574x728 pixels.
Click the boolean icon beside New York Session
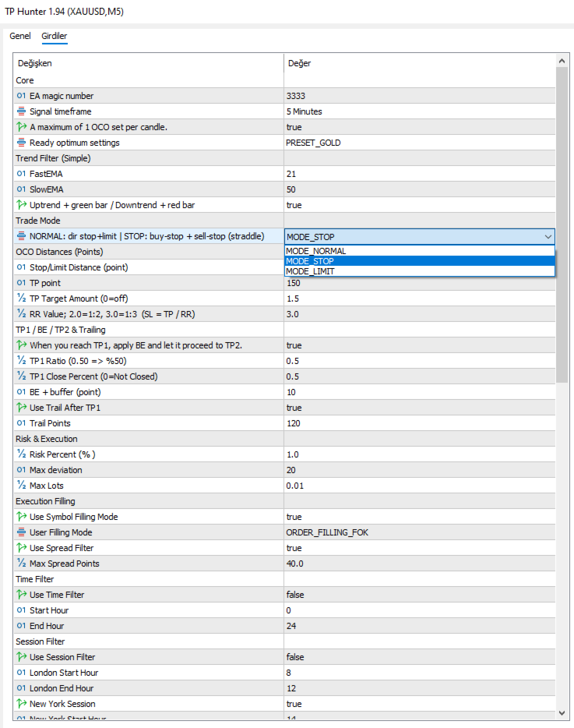[x=21, y=704]
